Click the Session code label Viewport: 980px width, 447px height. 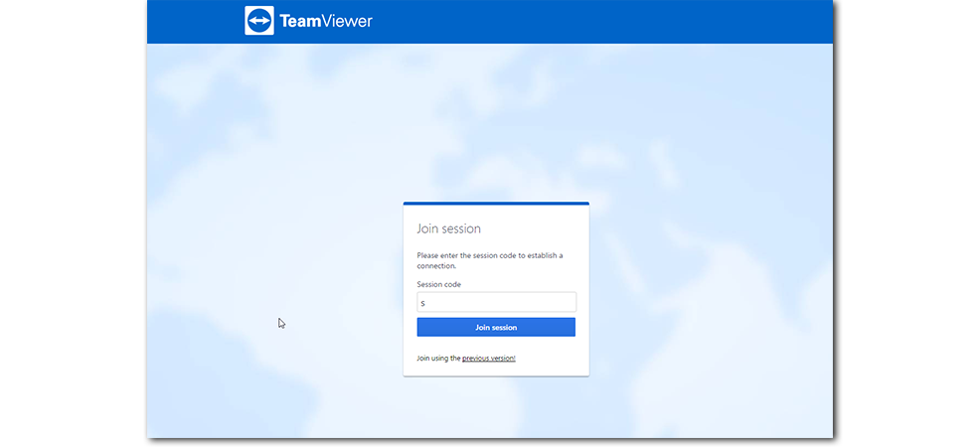point(438,284)
